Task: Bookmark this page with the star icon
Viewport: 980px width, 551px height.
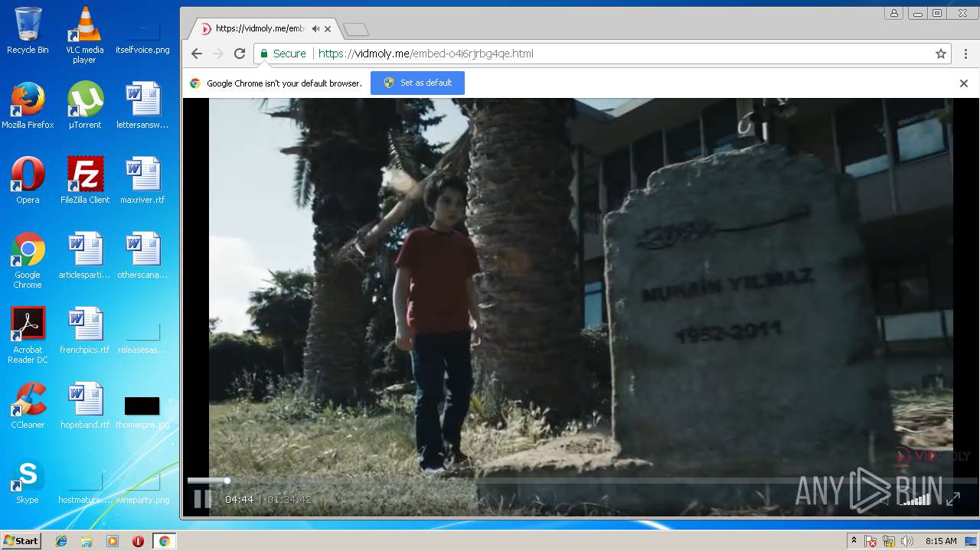Action: click(x=941, y=54)
